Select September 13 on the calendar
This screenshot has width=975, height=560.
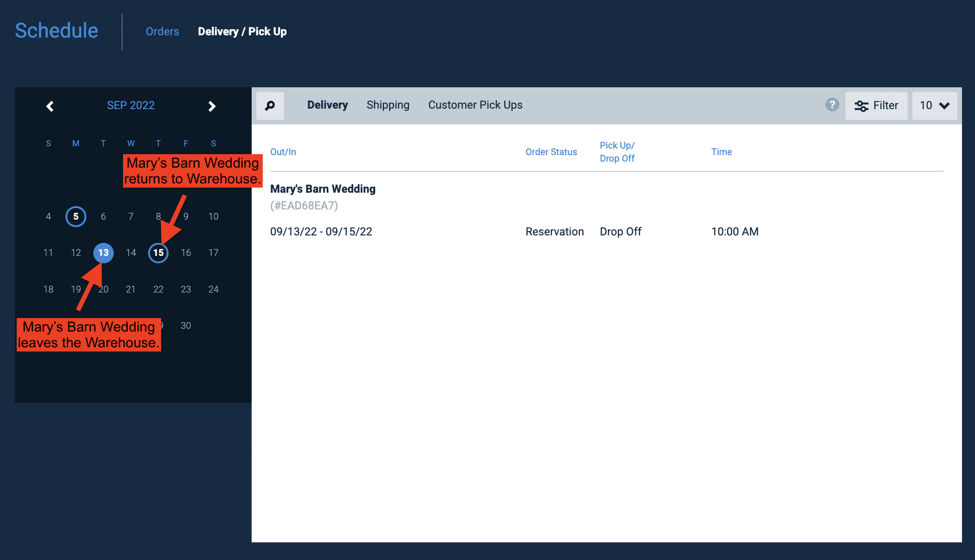[x=103, y=253]
